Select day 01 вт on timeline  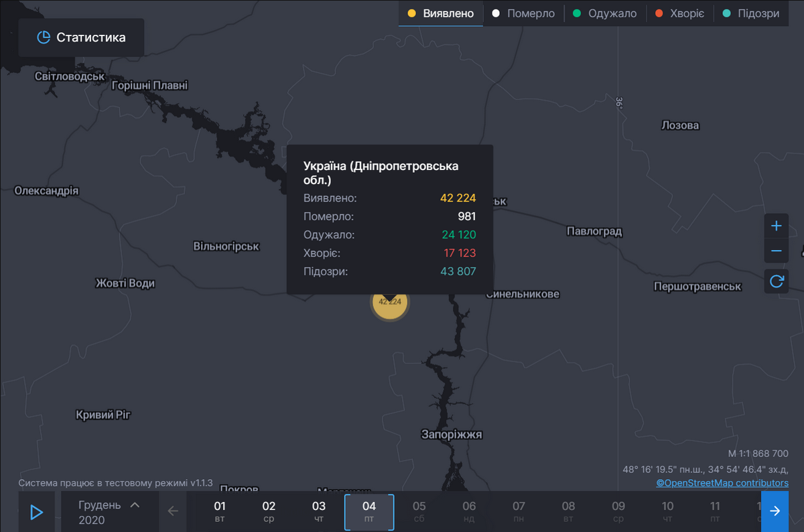(x=220, y=512)
